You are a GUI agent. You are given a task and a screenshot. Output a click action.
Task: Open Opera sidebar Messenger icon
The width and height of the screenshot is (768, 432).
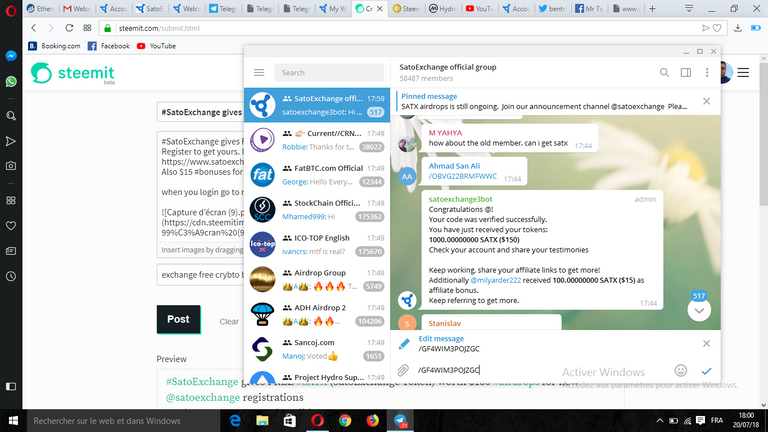coord(11,56)
